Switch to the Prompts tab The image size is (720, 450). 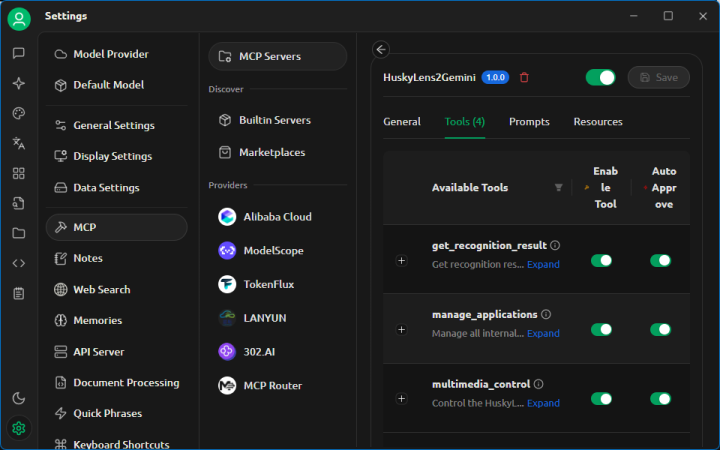coord(529,122)
